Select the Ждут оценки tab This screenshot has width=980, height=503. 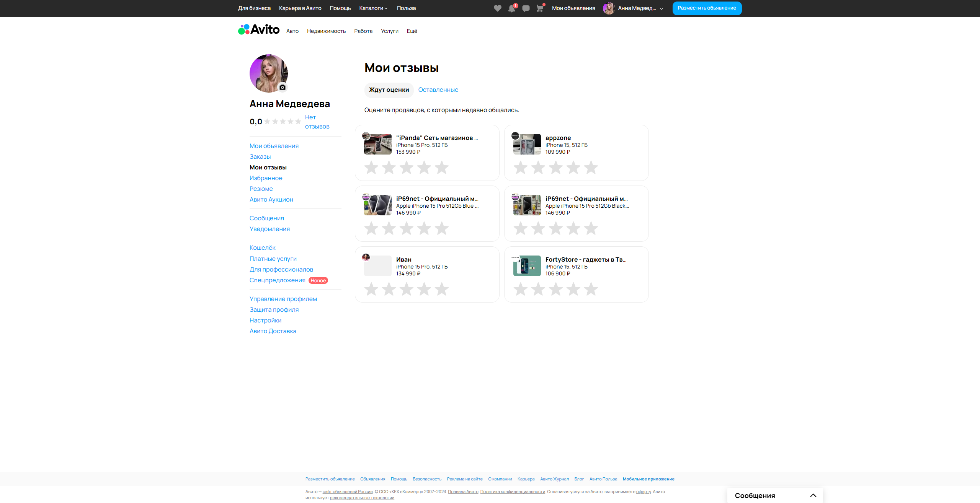389,90
